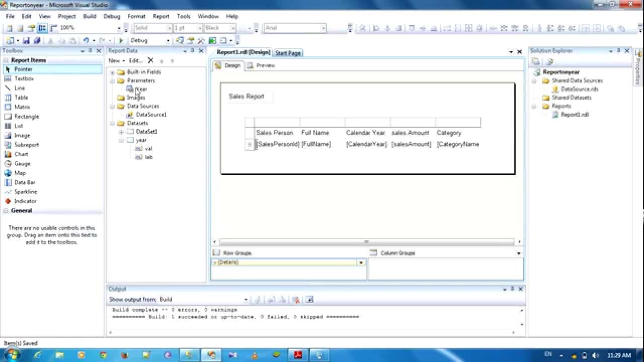Open the File menu
Image resolution: width=644 pixels, height=362 pixels.
click(x=10, y=17)
